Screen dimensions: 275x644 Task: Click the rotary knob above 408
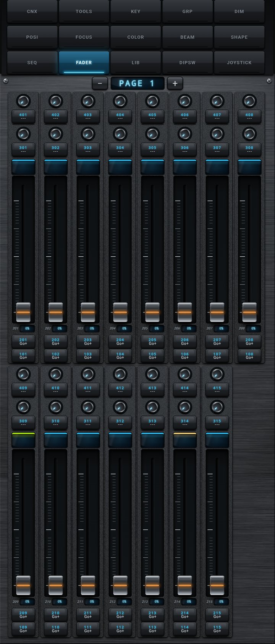pos(249,101)
